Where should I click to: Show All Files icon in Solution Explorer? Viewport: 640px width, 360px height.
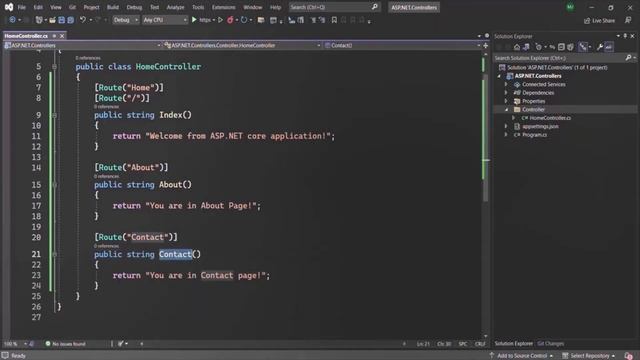coord(570,47)
